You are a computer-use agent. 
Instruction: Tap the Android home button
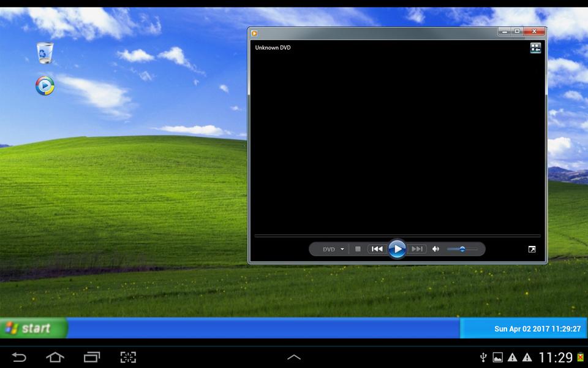(55, 357)
